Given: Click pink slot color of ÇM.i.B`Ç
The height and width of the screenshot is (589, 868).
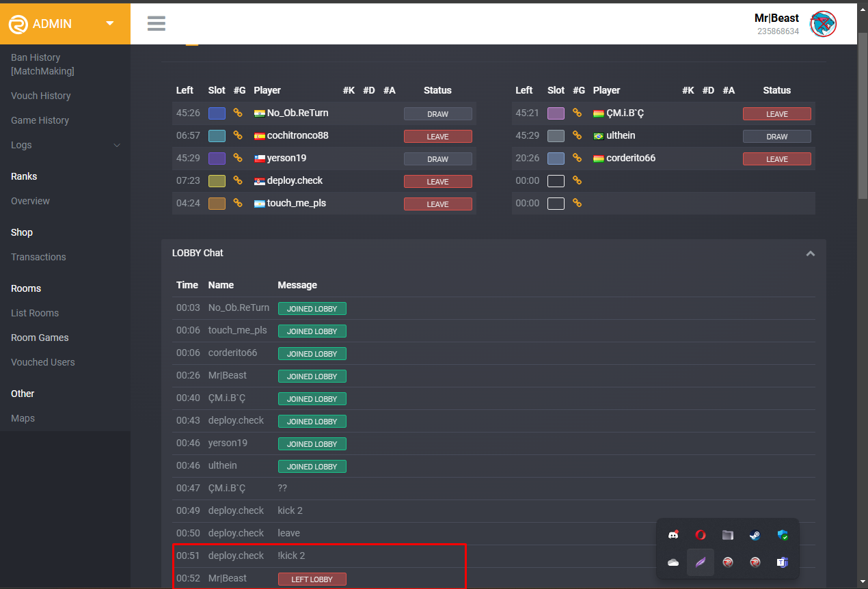Looking at the screenshot, I should (x=556, y=113).
